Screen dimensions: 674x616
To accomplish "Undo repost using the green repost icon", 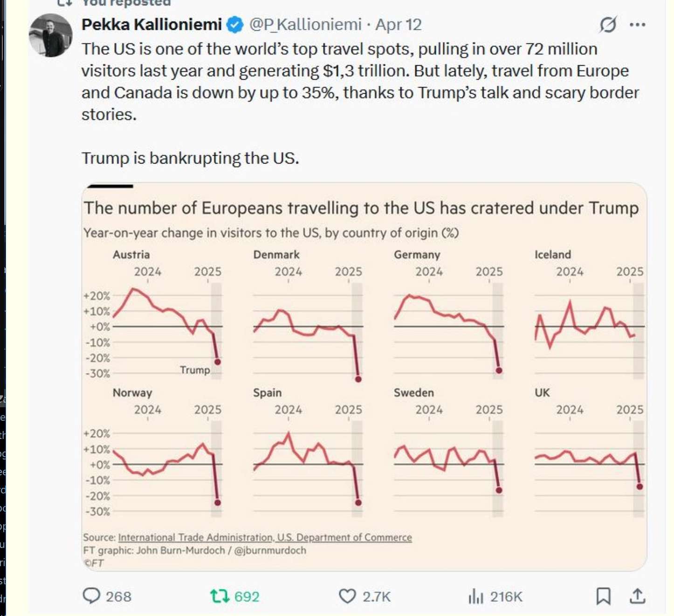I will coord(220,596).
